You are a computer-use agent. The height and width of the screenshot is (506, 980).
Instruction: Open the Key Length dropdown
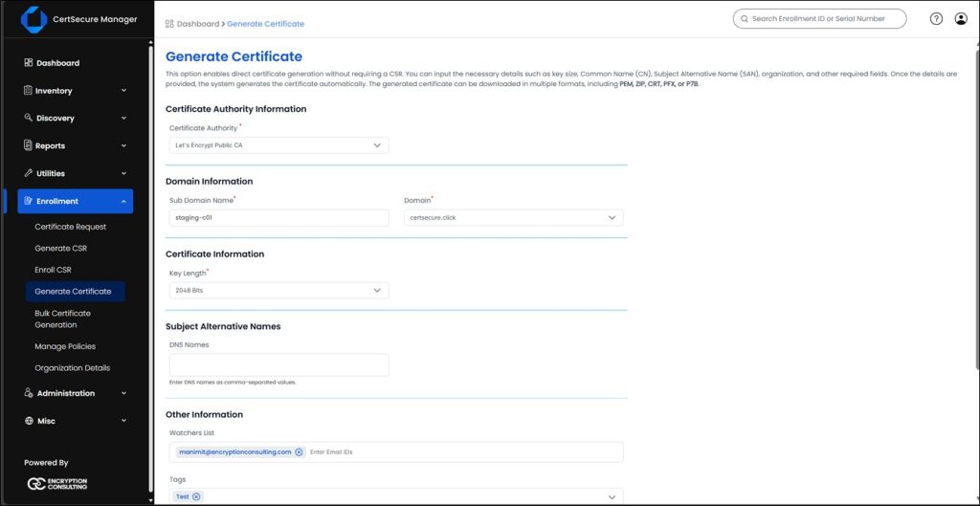[278, 291]
